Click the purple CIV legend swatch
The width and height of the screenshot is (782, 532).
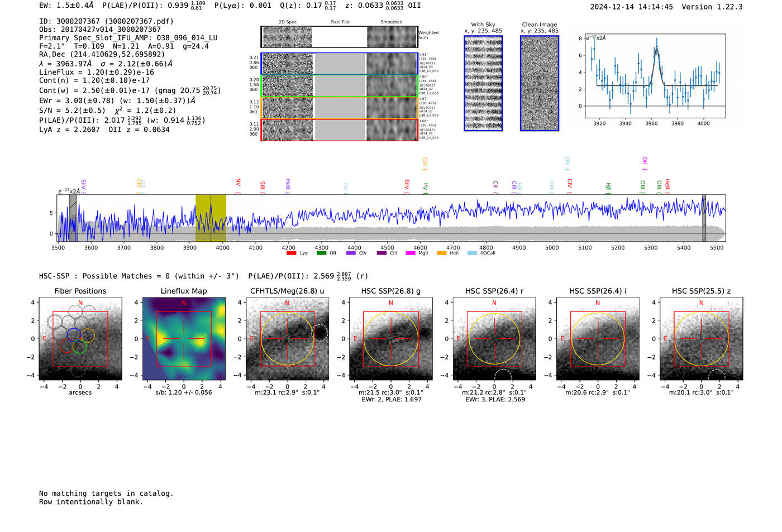point(351,253)
